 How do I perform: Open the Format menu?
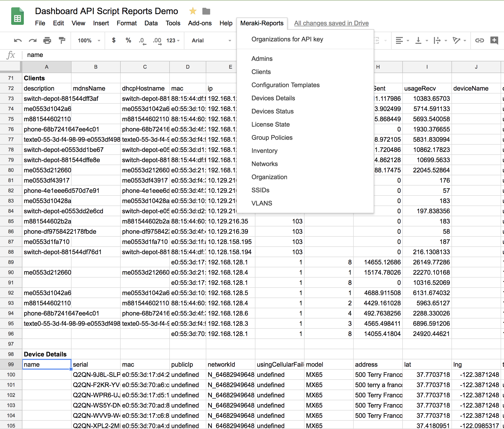126,23
